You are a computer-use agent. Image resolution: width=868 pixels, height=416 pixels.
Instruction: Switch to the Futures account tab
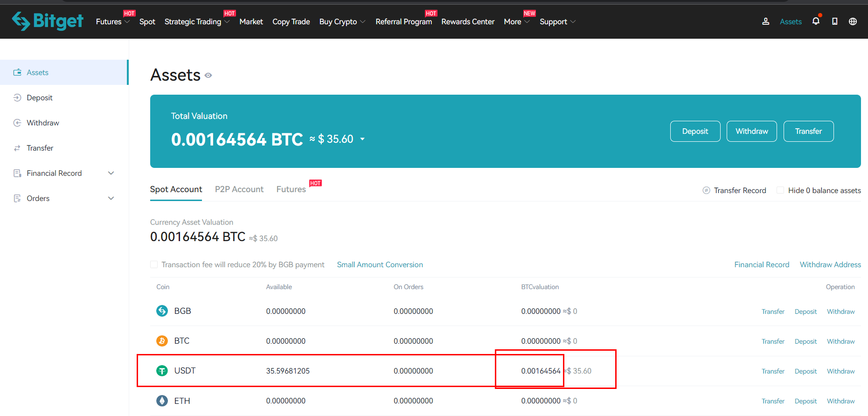(291, 189)
